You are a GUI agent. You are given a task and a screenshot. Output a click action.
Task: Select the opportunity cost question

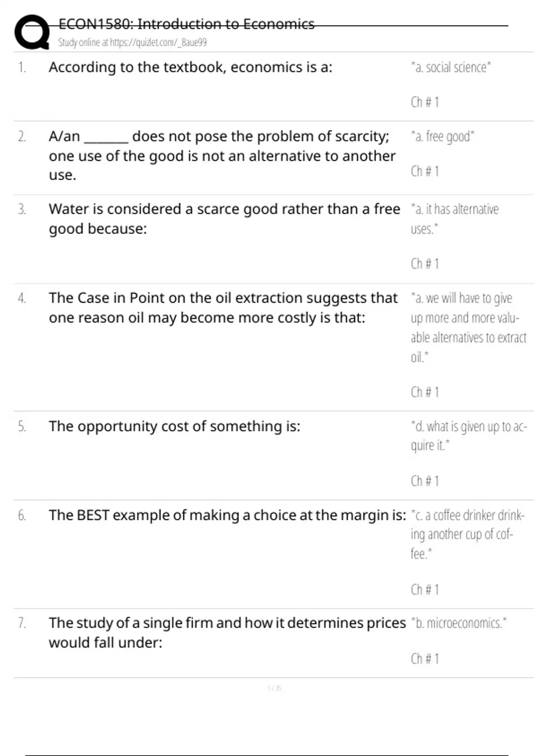(174, 426)
